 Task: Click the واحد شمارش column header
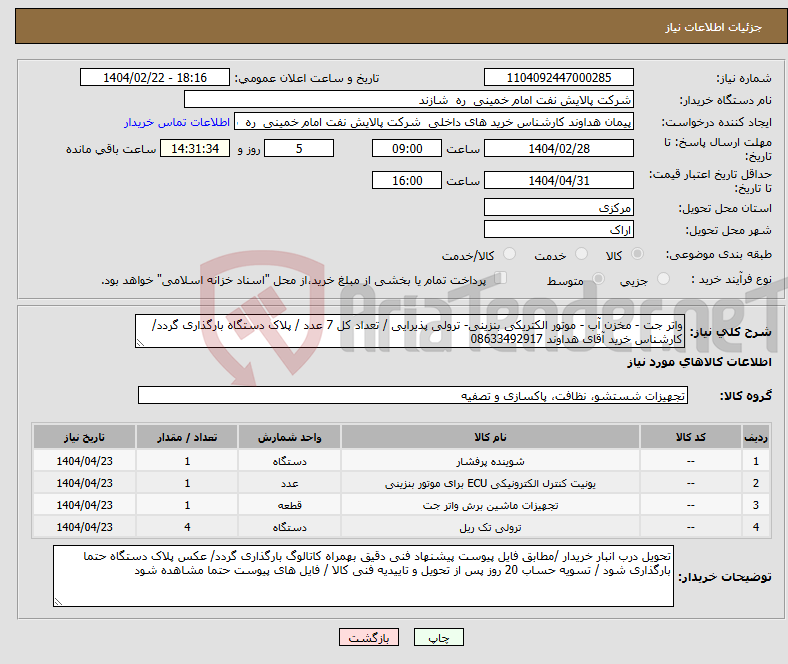(289, 437)
